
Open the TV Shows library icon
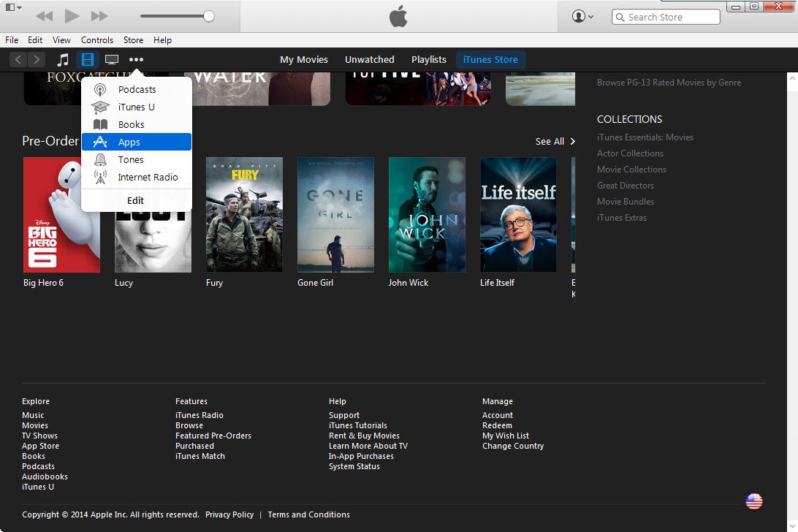[x=112, y=60]
